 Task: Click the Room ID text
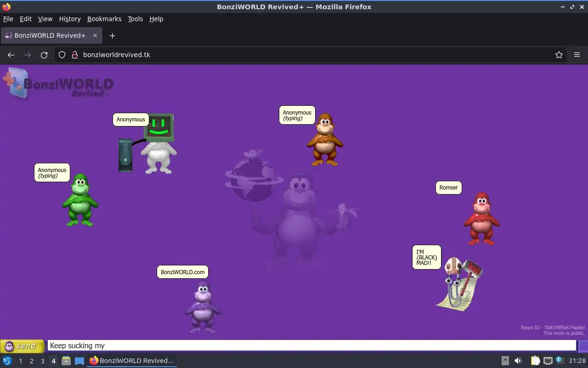click(553, 328)
